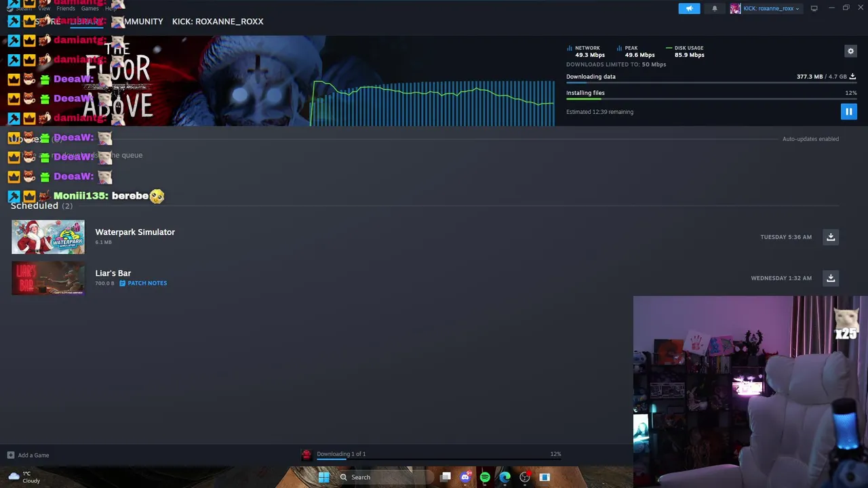Click 'TUESDAY 5:36 AM' schedule time
The image size is (868, 488).
click(x=786, y=237)
